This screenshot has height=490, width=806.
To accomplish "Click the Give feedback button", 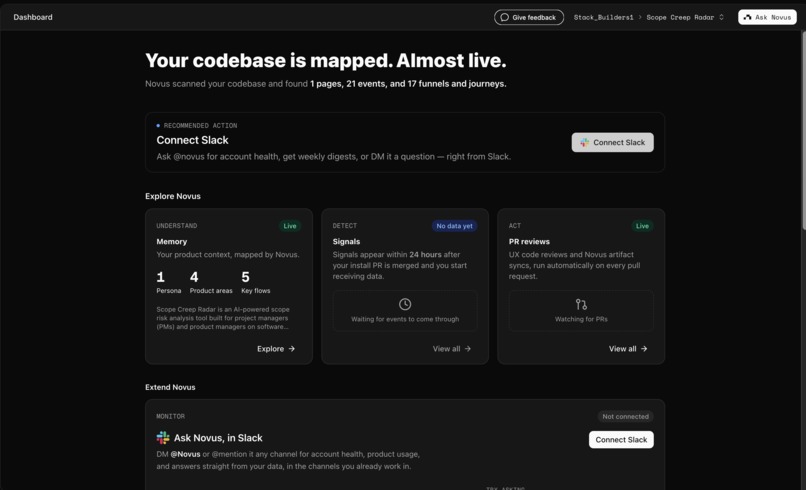I will point(528,17).
